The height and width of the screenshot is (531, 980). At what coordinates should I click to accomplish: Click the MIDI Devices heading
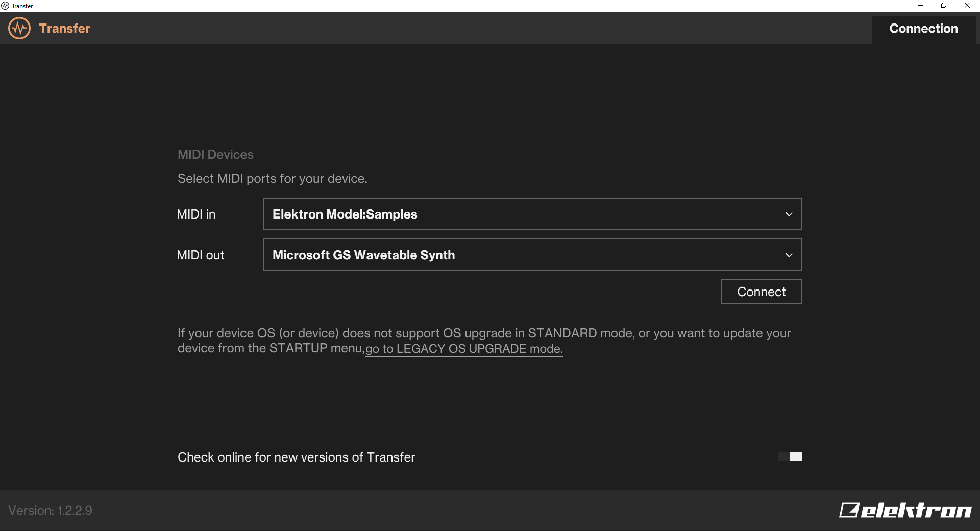(215, 155)
